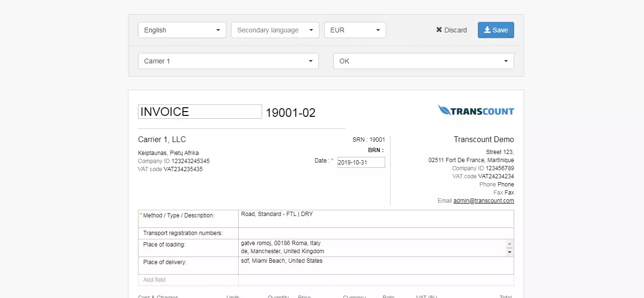The height and width of the screenshot is (298, 644).
Task: Click Add field to insert new row
Action: 154,279
